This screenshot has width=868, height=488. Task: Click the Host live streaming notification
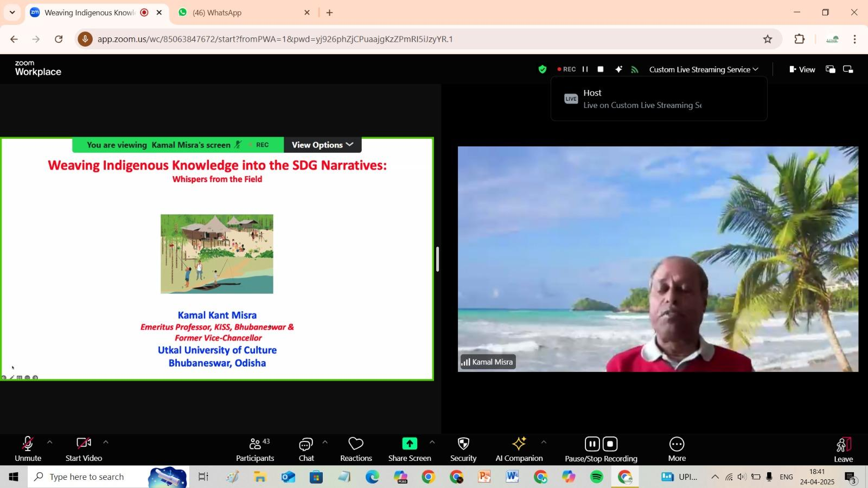pyautogui.click(x=659, y=99)
